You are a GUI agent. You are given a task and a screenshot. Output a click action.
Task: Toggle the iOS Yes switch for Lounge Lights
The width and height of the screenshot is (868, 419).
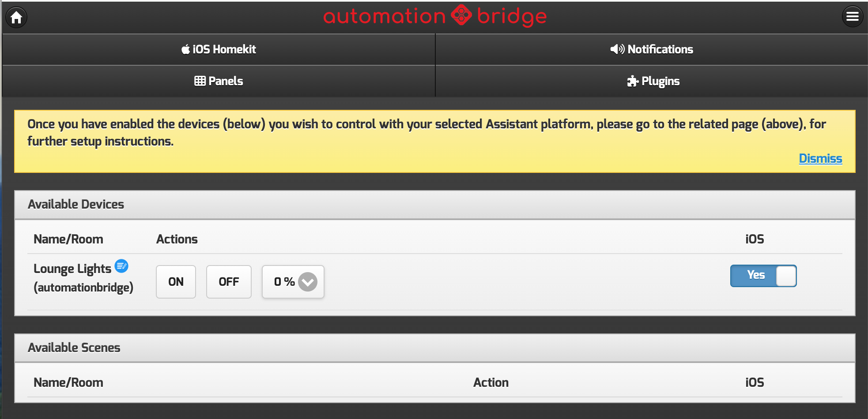[763, 276]
